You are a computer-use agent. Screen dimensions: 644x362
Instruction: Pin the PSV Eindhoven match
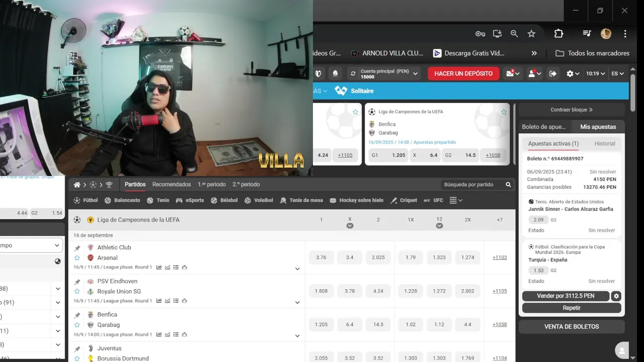click(77, 282)
